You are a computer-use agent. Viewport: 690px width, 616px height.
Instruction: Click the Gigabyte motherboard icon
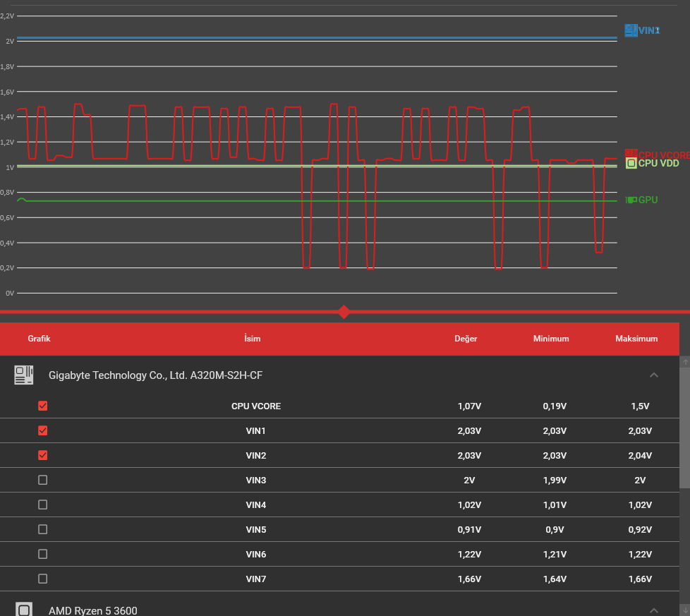click(24, 375)
